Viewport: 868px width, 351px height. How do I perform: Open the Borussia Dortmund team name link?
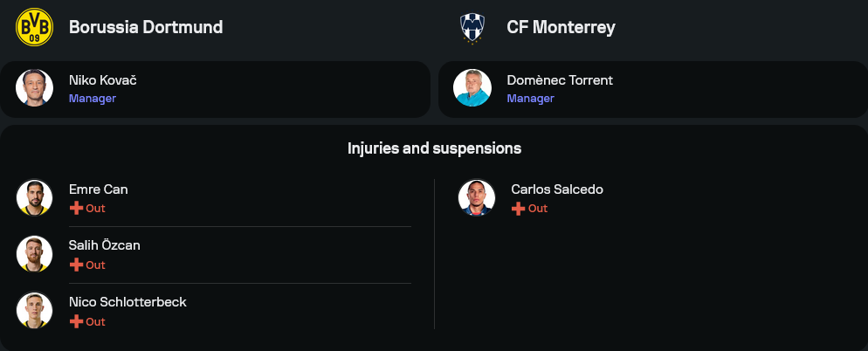146,27
